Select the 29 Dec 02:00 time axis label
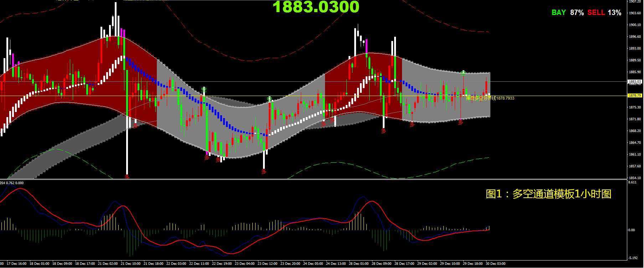 (427, 264)
